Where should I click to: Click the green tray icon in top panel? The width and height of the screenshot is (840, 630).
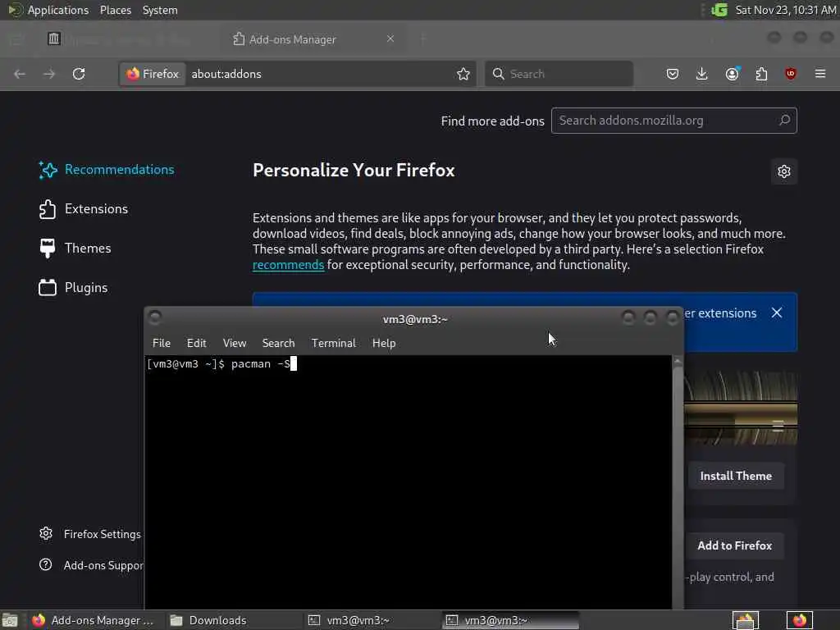[x=719, y=10]
